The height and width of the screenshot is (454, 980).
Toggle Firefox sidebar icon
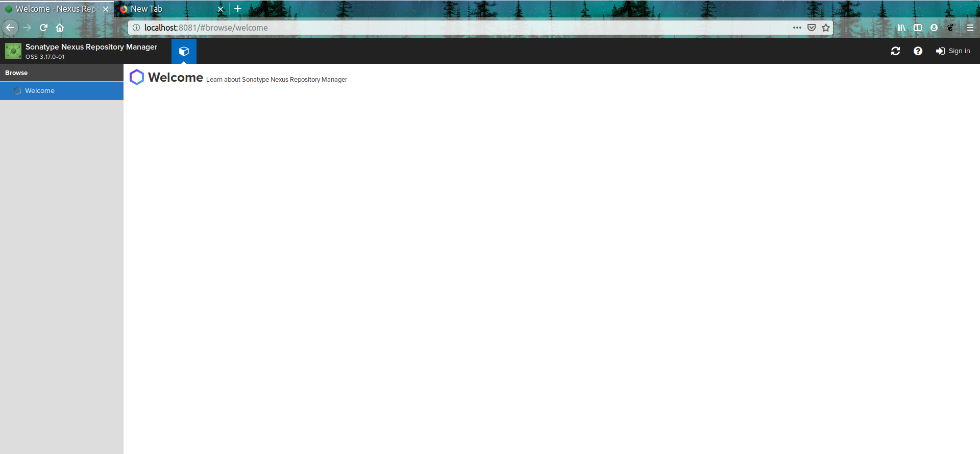[x=918, y=28]
